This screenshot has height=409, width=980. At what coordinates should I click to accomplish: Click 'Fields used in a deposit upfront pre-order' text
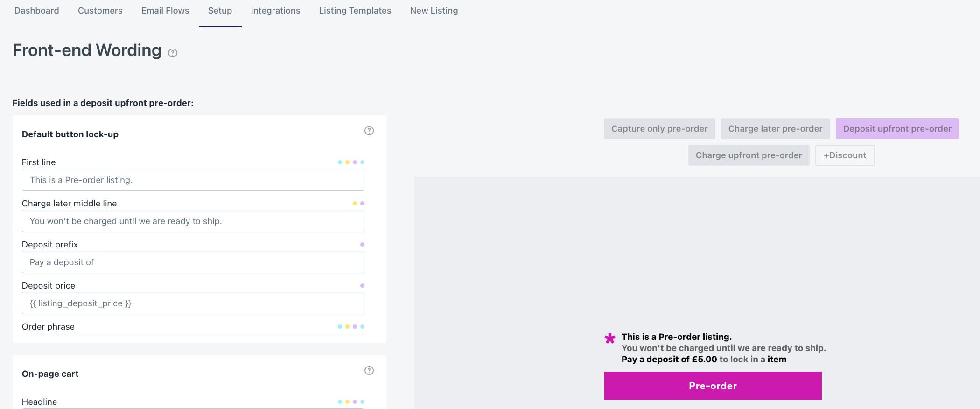tap(103, 103)
